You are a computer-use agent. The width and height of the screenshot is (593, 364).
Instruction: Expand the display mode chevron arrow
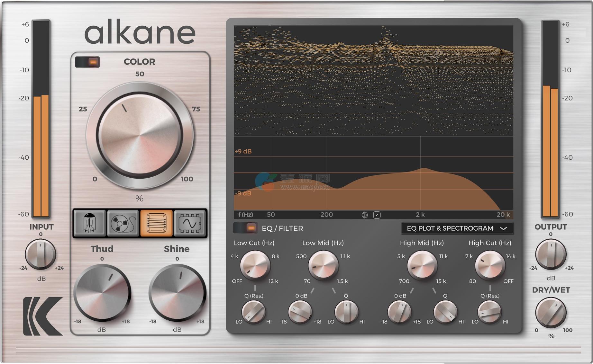503,228
